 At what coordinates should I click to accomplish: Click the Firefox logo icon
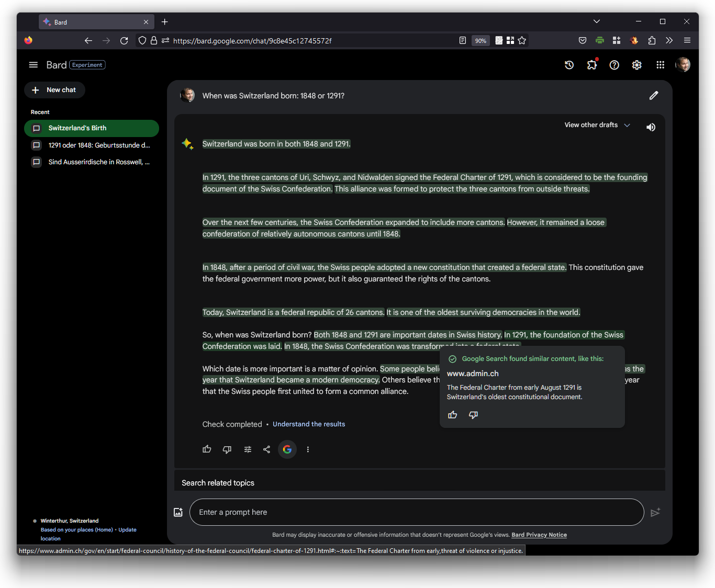pos(28,40)
